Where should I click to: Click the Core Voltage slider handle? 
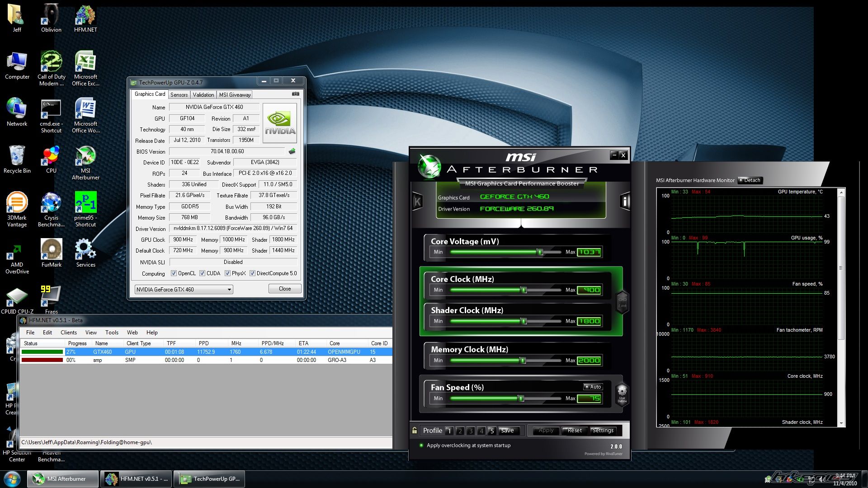[x=540, y=252]
